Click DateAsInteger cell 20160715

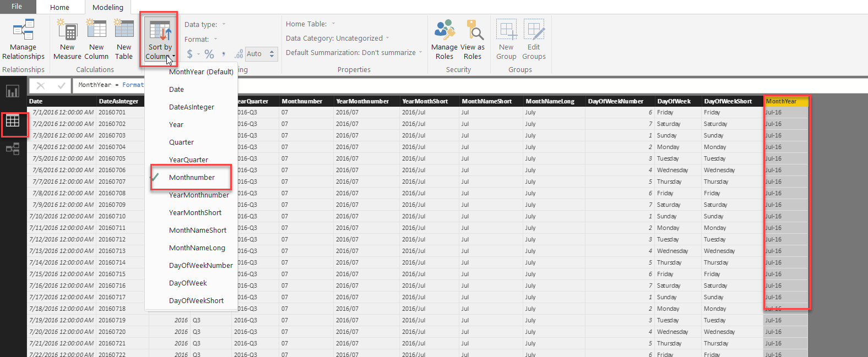(x=121, y=274)
